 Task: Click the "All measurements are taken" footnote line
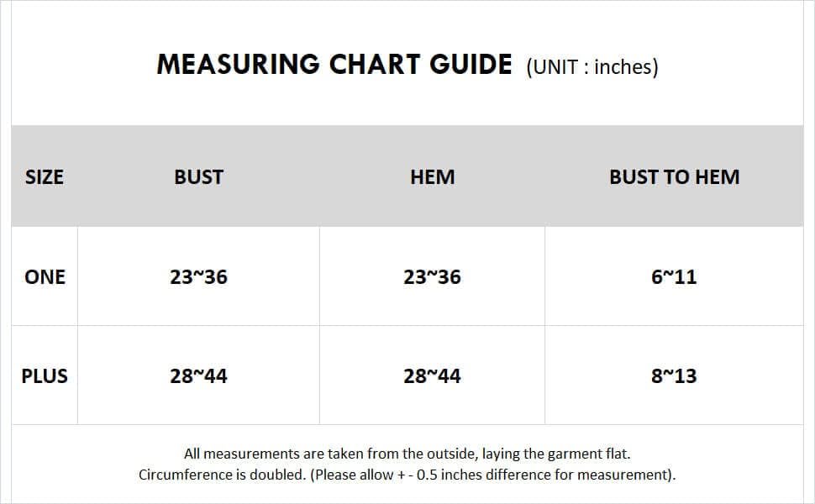tap(407, 454)
